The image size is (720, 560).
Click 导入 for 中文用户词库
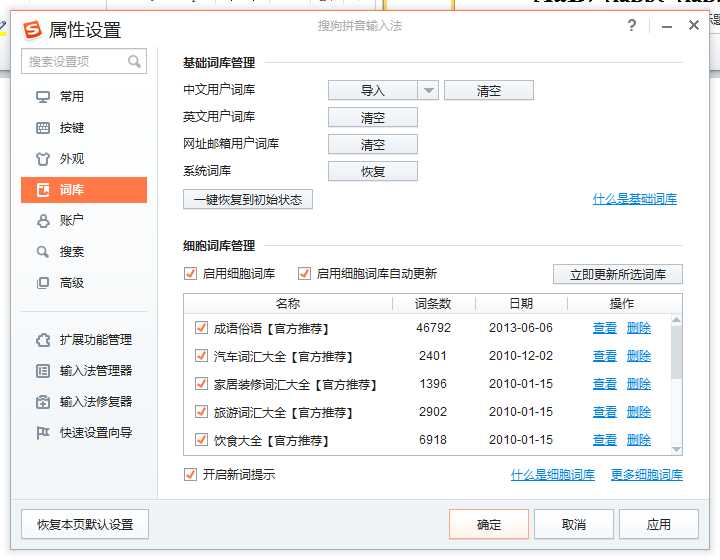click(x=373, y=90)
